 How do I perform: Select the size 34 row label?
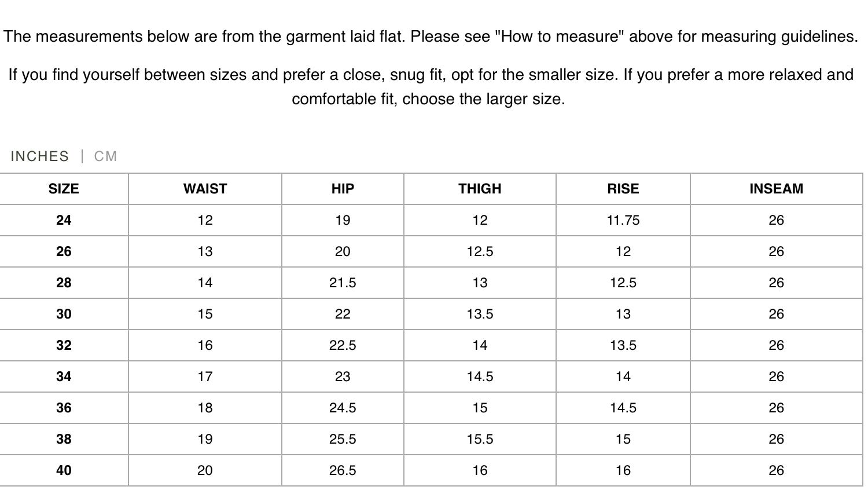pos(64,376)
